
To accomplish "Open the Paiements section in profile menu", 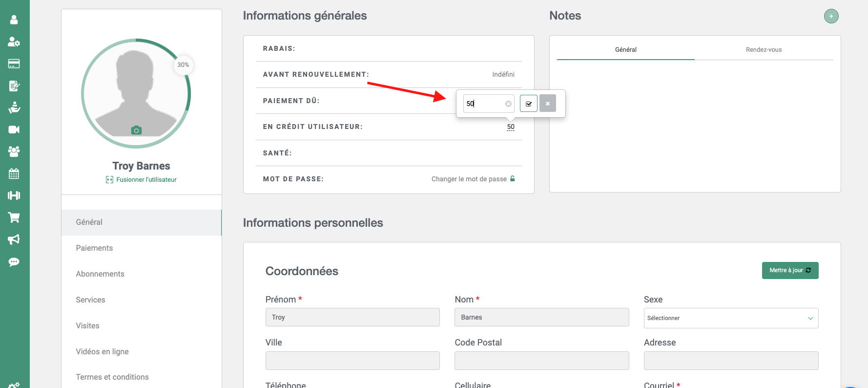I will click(94, 248).
